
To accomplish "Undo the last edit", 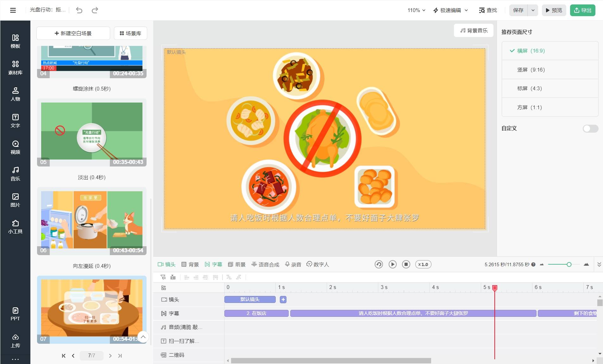I will [x=79, y=10].
